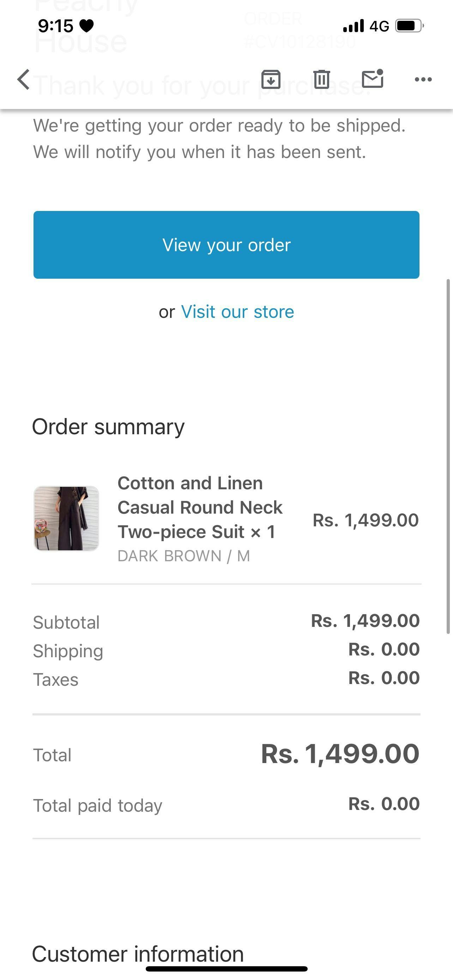
Task: Tap the home indicator bar at bottom
Action: click(x=227, y=969)
